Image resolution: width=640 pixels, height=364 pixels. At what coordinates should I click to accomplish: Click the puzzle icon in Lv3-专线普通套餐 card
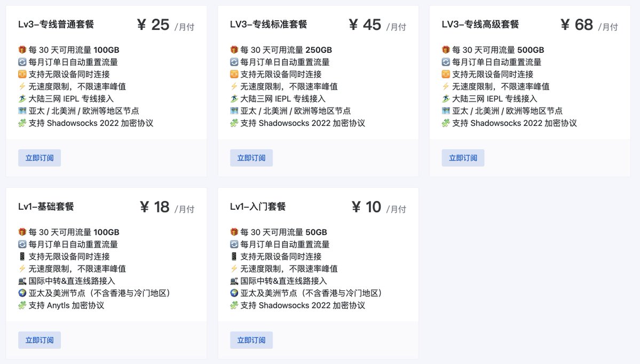pyautogui.click(x=22, y=123)
